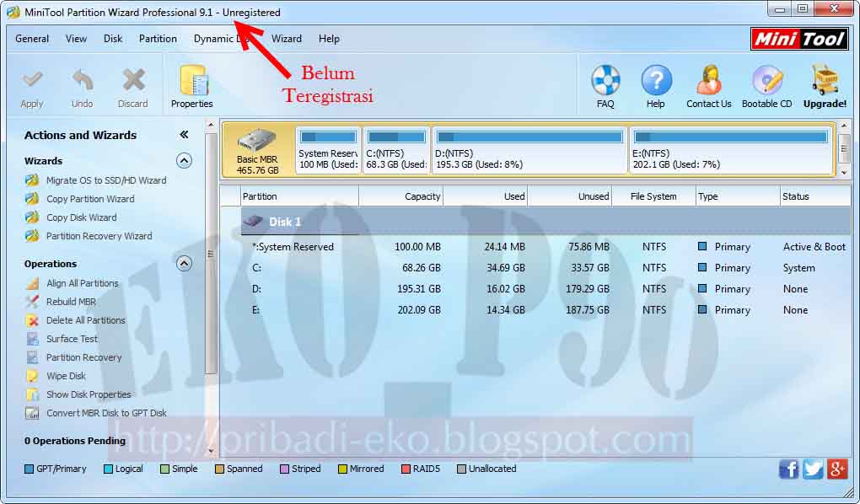Image resolution: width=860 pixels, height=504 pixels.
Task: Select Convert MBR Disk to GPT Disk
Action: click(106, 414)
